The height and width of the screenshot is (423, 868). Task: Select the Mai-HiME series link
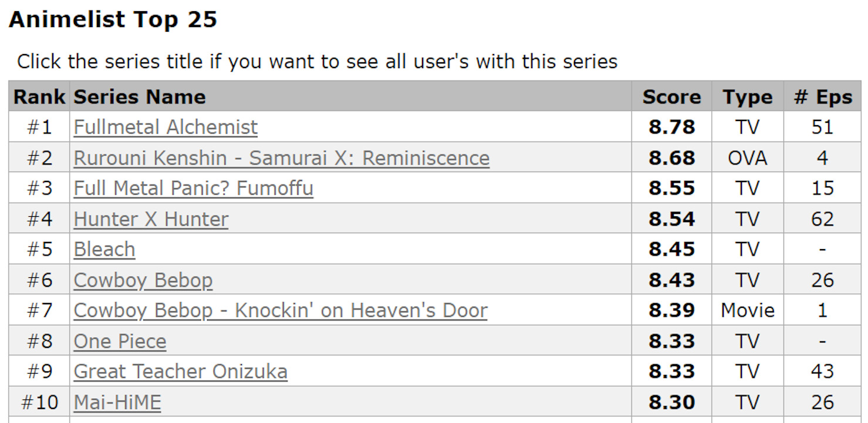pyautogui.click(x=117, y=402)
